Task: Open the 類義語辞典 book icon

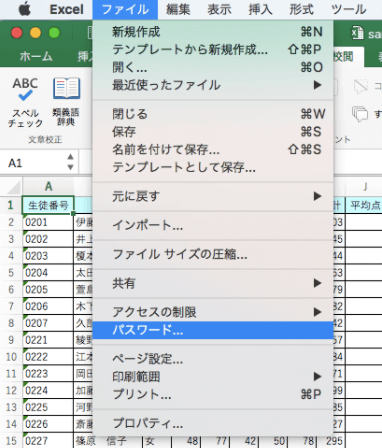Action: [66, 88]
